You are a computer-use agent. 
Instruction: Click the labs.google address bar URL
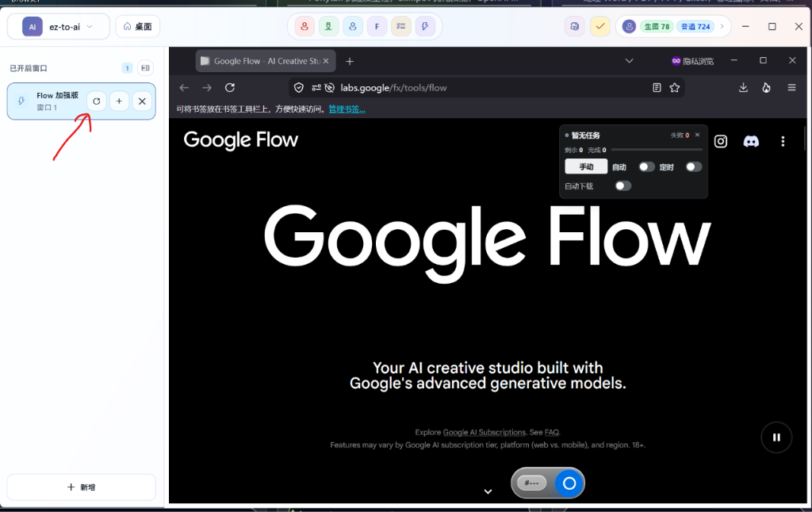pyautogui.click(x=393, y=87)
